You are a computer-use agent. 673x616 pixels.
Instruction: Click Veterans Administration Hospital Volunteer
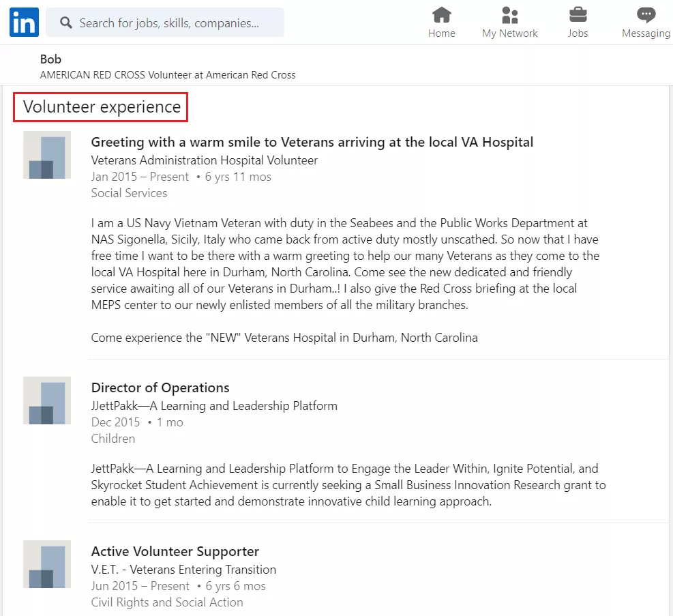coord(205,160)
